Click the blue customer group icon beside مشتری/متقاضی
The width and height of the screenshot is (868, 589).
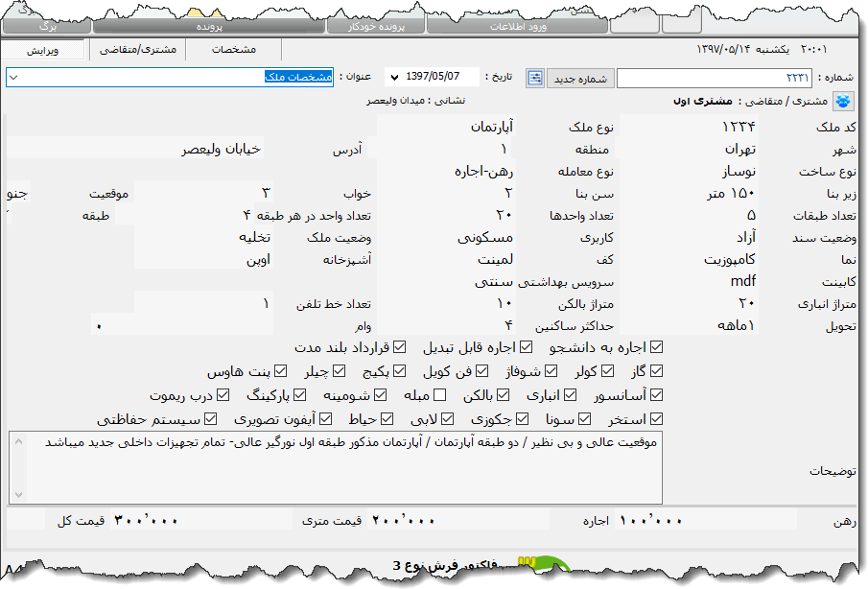click(x=842, y=100)
